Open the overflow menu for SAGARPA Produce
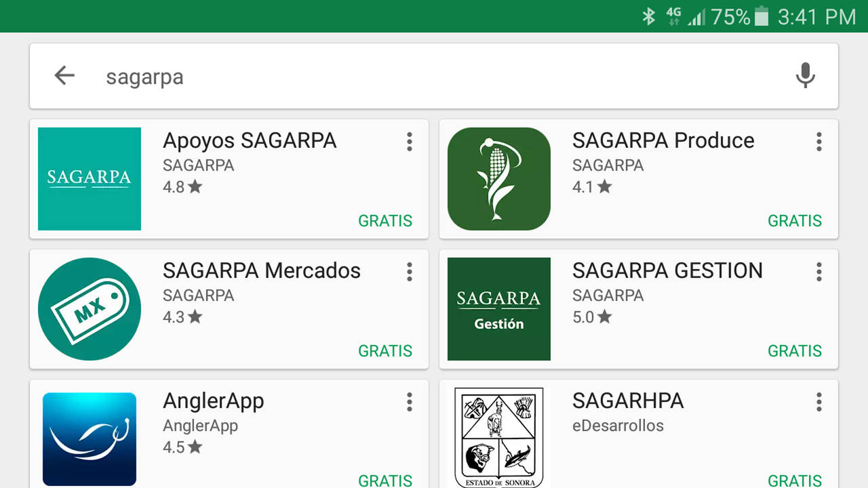Image resolution: width=868 pixels, height=488 pixels. 819,142
